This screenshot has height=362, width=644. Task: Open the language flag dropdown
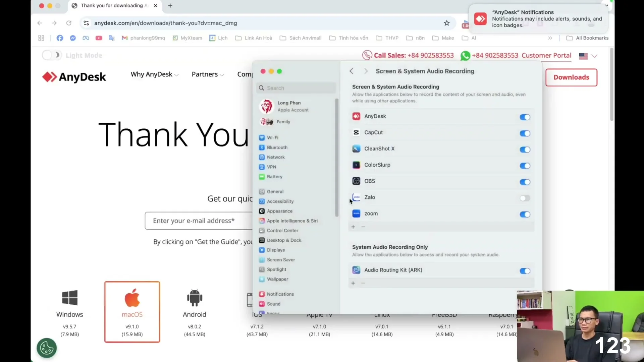coord(588,56)
